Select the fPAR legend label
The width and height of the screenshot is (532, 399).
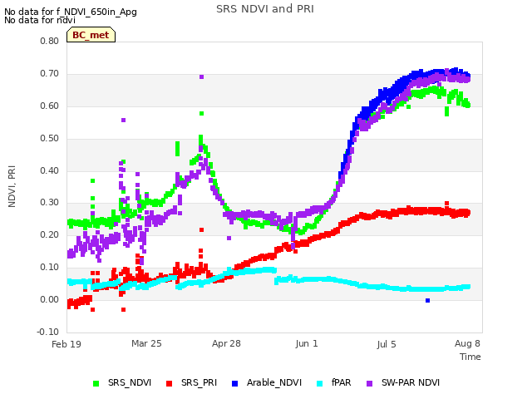pyautogui.click(x=341, y=382)
